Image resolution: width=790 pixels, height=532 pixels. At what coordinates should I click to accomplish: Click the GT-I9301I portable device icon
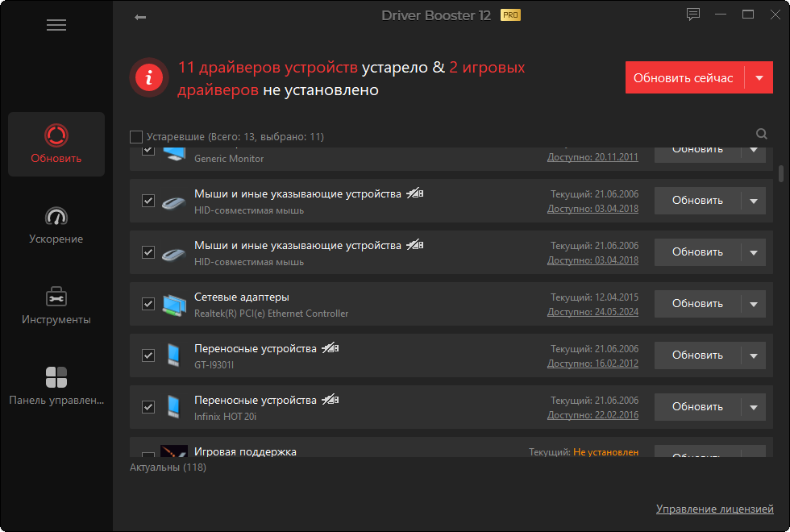[173, 355]
